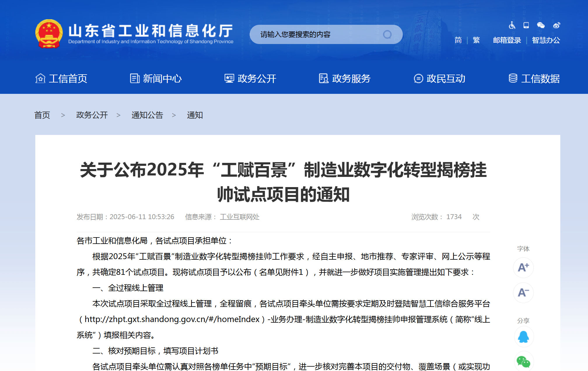
Task: Click the publish date 2025-06-11 10:53:26
Action: coord(142,217)
